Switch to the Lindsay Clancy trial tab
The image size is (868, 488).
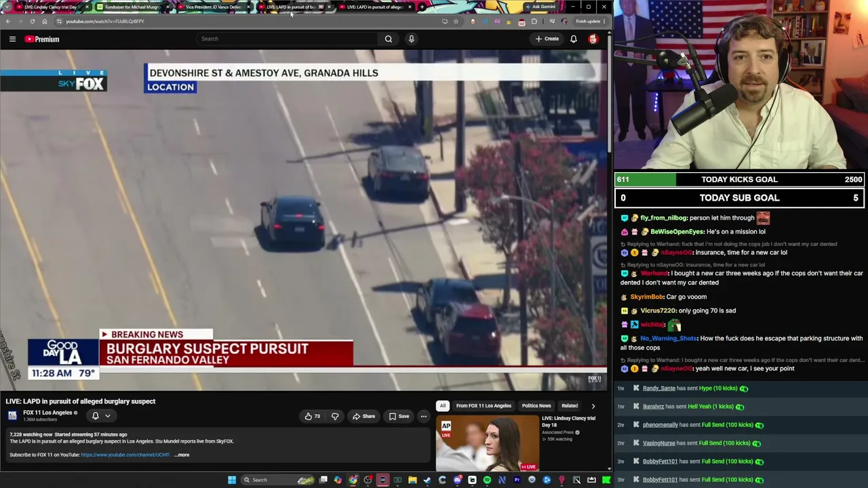pos(52,7)
